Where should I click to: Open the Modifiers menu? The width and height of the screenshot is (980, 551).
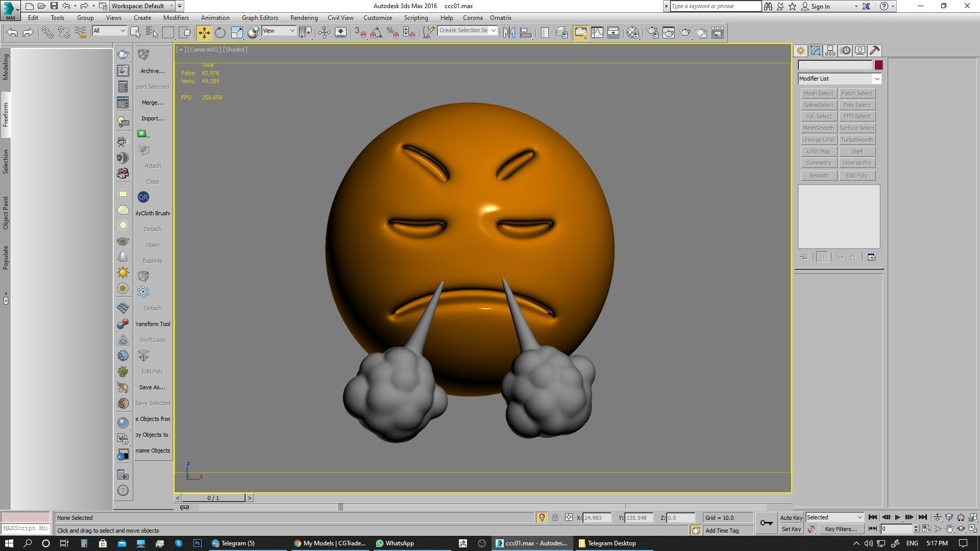[176, 17]
